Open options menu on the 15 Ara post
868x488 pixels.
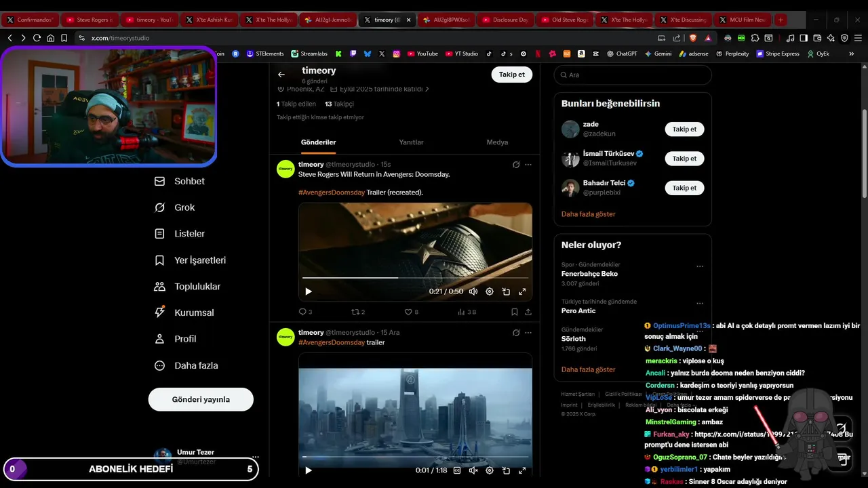coord(528,333)
